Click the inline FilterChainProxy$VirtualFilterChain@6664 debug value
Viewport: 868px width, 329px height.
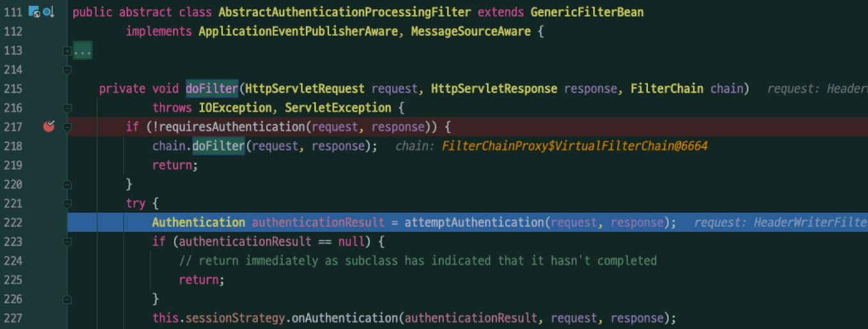(574, 146)
